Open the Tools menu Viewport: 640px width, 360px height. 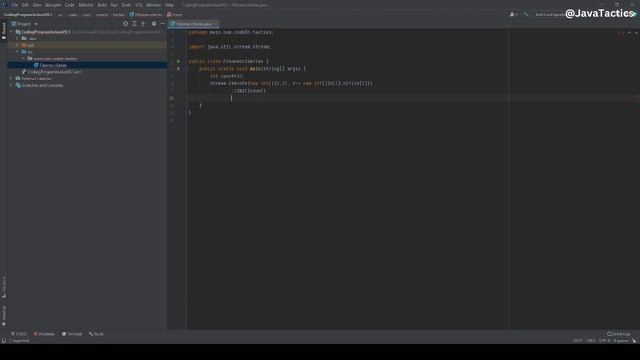coord(127,5)
